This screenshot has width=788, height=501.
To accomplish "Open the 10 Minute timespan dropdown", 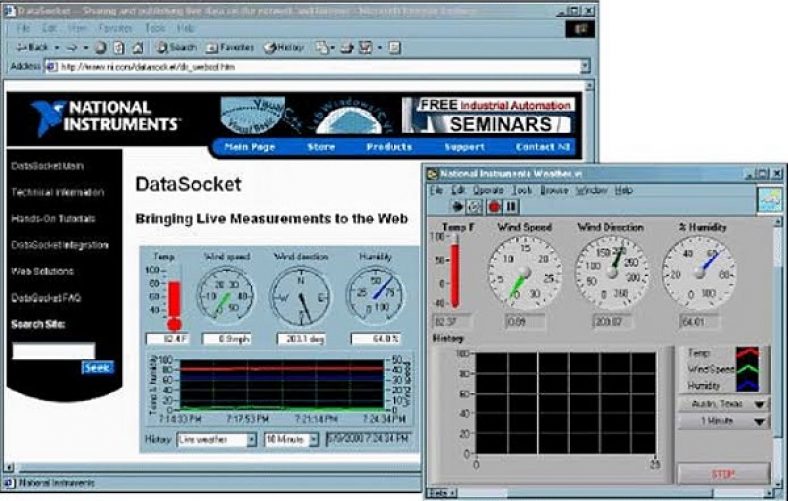I will (313, 439).
